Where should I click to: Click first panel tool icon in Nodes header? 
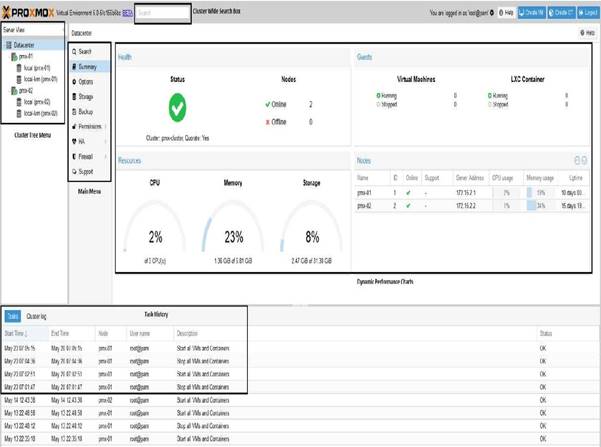coord(577,160)
